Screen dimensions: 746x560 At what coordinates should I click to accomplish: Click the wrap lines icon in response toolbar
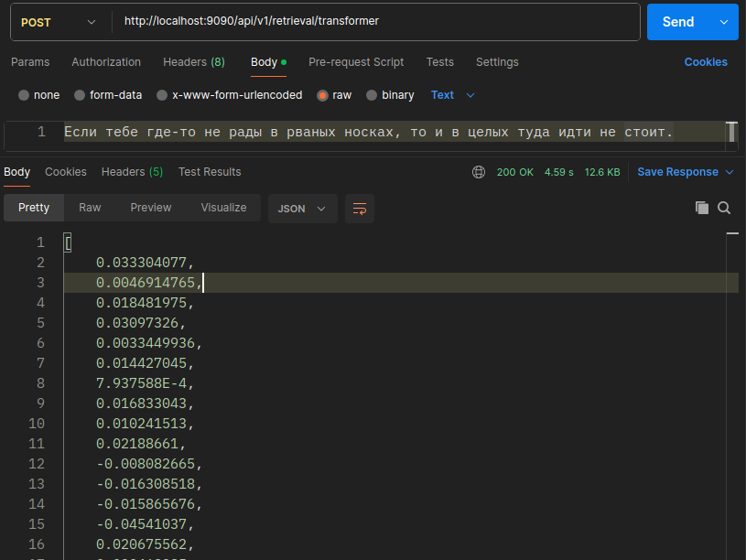pos(359,209)
